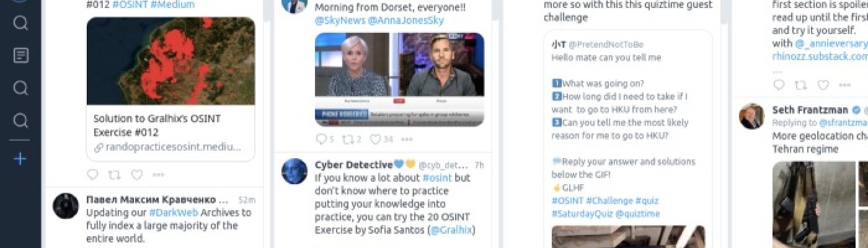Like the Gralhix OSINT Exercise solution tweet
The image size is (868, 248).
pos(136,175)
